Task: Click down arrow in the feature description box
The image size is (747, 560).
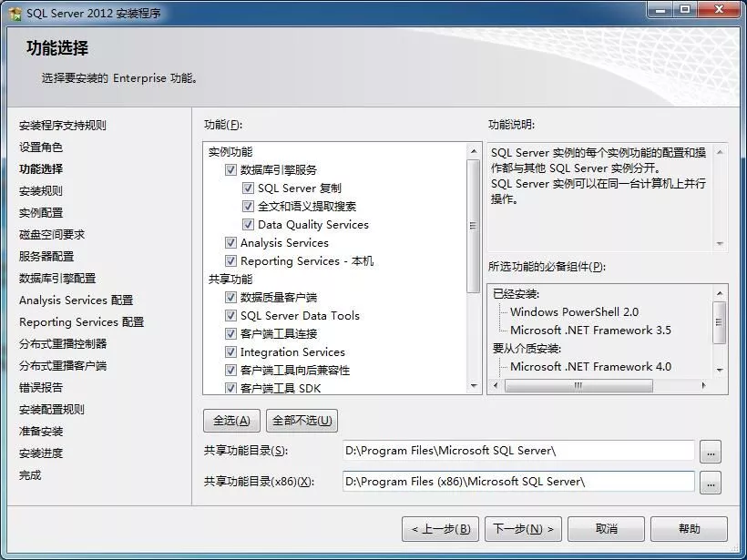Action: (x=720, y=243)
